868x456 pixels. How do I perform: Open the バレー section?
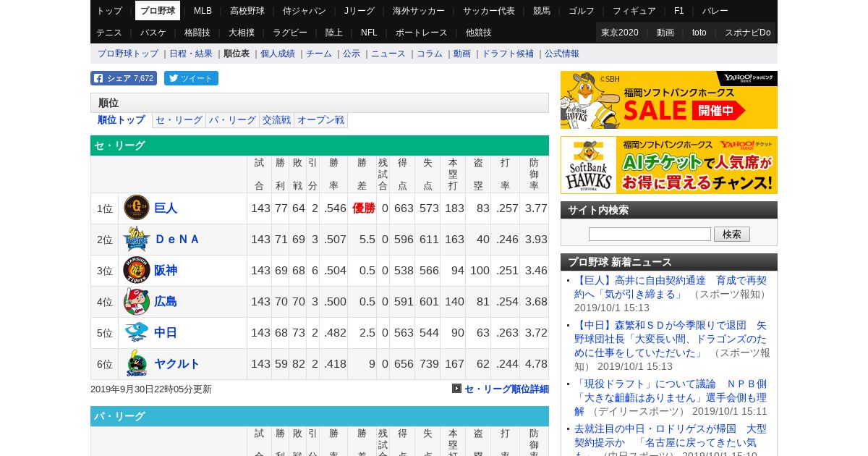(x=715, y=11)
